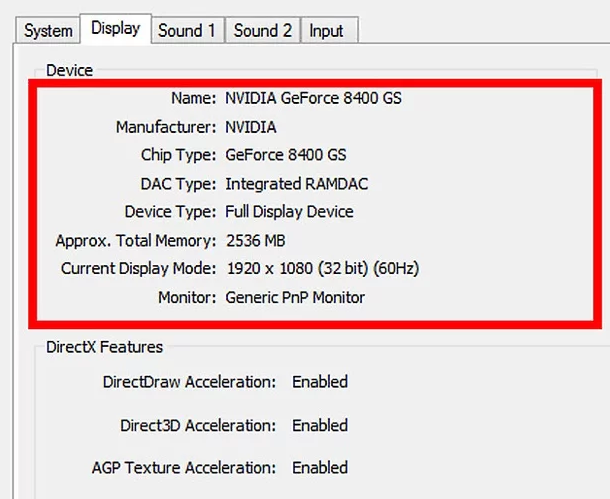Click the Device group label

[x=69, y=71]
